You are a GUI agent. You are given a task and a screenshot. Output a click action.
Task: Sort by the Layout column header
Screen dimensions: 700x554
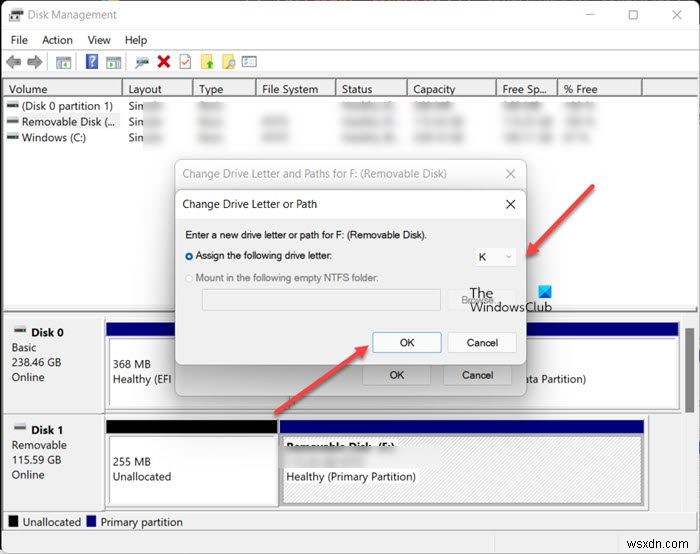[158, 89]
